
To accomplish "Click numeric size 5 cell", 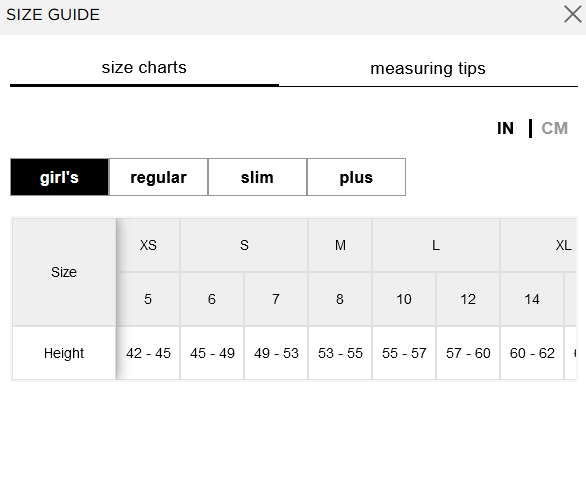I will click(x=148, y=299).
